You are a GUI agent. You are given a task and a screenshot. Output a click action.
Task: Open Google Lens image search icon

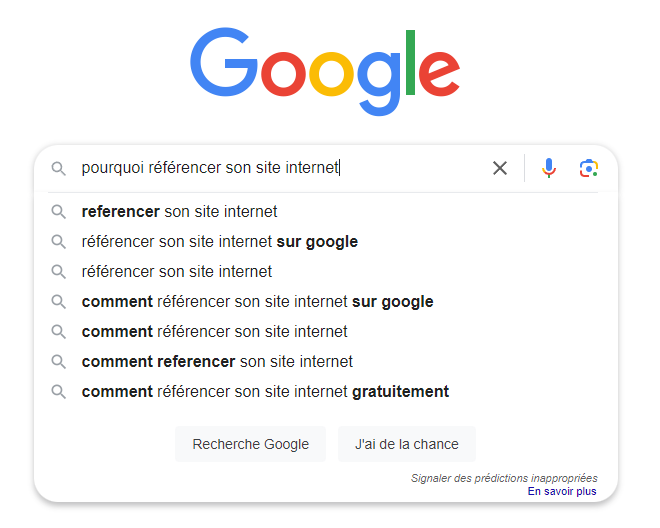pos(589,168)
